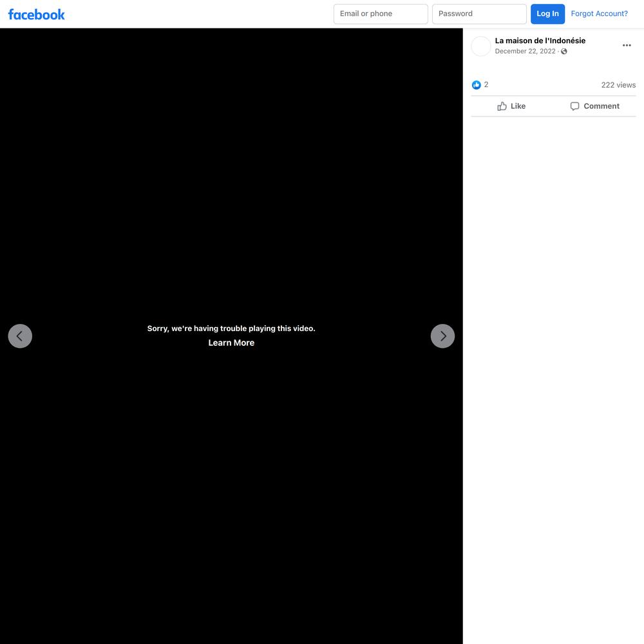This screenshot has height=644, width=644.
Task: Click Learn More about video trouble
Action: coord(231,343)
